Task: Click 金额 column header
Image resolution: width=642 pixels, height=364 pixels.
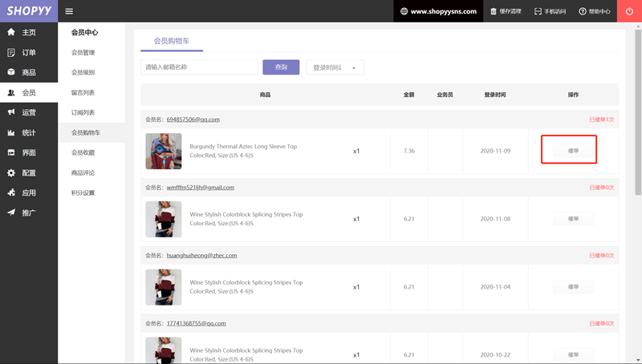Action: (409, 95)
